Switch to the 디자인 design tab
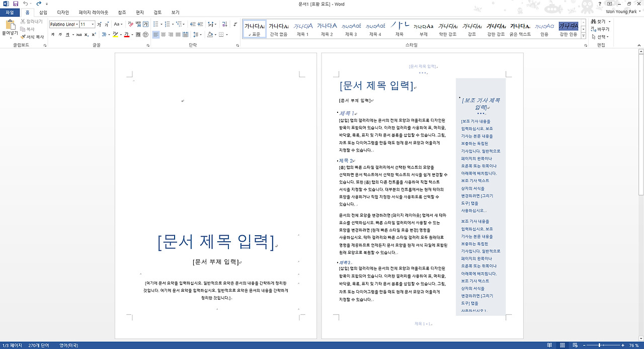644x349 pixels. (x=63, y=12)
